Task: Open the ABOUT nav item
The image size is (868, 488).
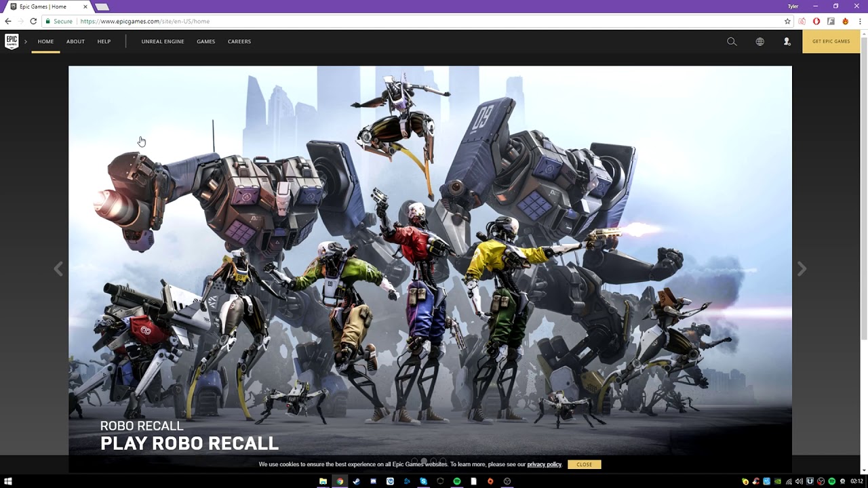Action: click(x=75, y=41)
